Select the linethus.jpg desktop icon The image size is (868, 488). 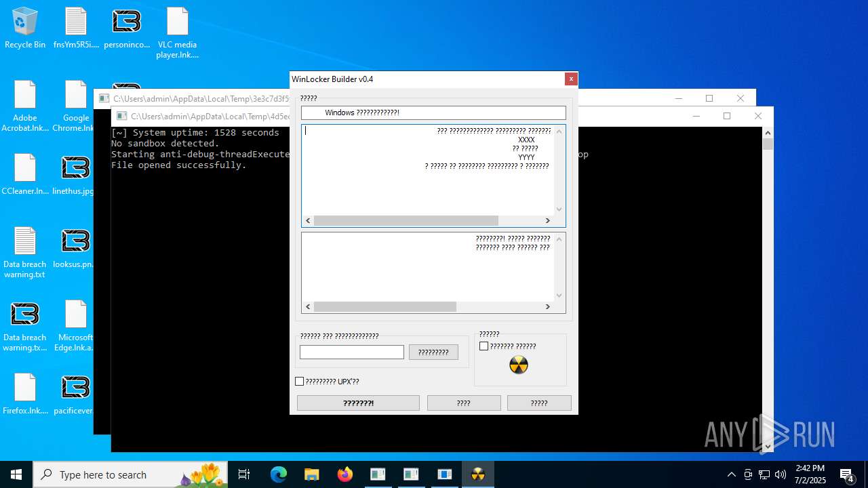tap(73, 174)
